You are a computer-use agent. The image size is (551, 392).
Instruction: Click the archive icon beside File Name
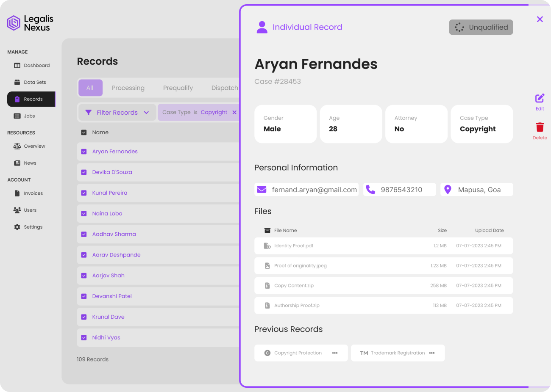[267, 231]
